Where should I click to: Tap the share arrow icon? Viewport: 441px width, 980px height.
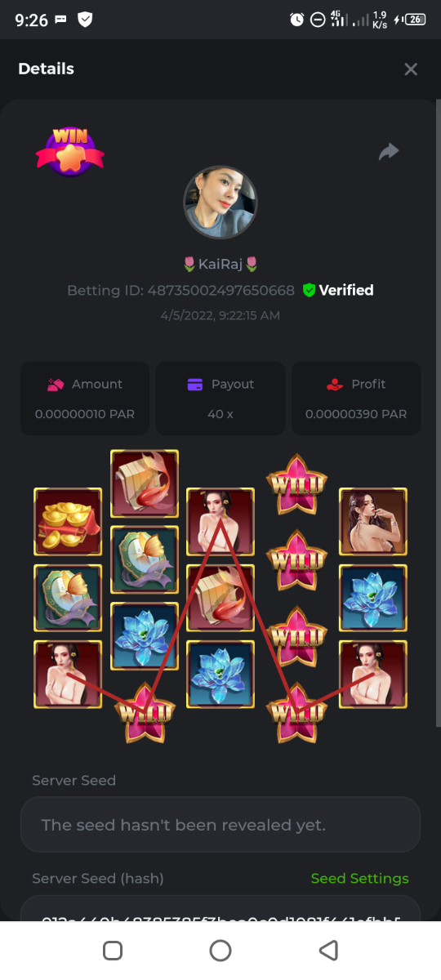point(389,151)
